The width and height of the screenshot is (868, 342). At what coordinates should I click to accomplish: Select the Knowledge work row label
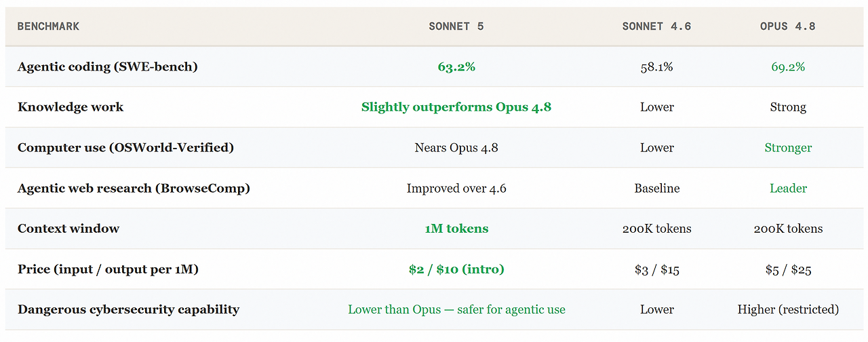pyautogui.click(x=71, y=107)
